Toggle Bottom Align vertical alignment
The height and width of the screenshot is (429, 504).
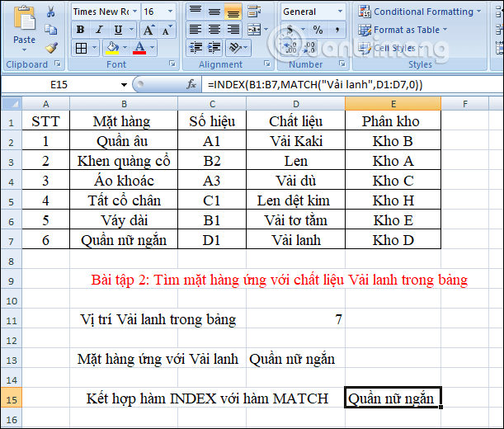(233, 12)
